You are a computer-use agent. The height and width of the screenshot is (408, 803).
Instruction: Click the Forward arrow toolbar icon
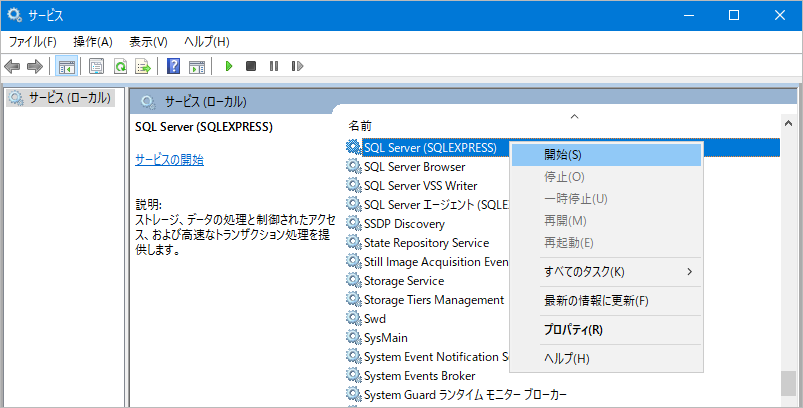click(x=34, y=66)
